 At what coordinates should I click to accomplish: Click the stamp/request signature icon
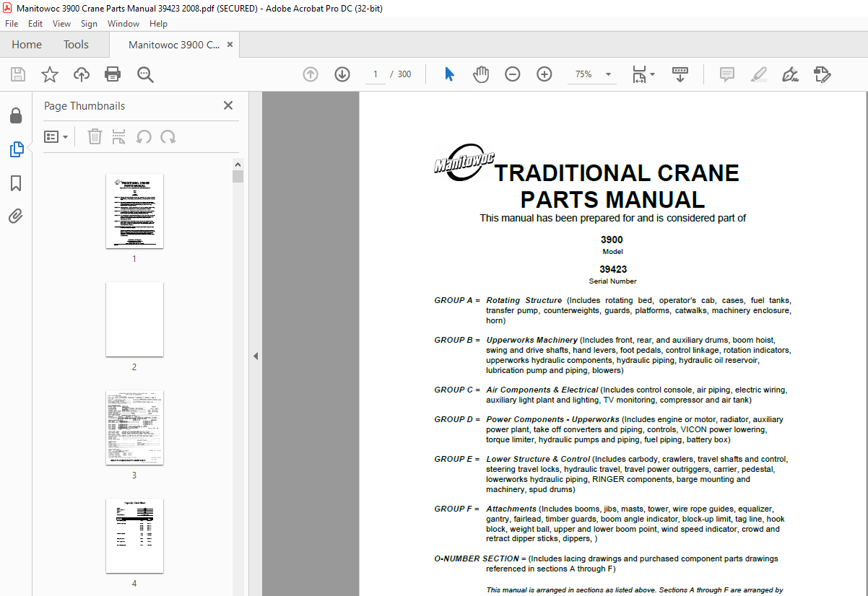coord(822,74)
